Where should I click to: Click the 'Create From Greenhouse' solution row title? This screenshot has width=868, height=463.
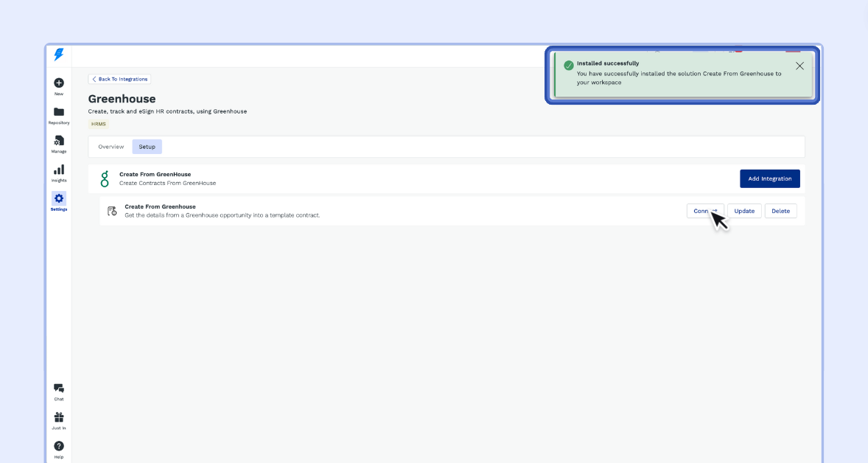pyautogui.click(x=160, y=206)
